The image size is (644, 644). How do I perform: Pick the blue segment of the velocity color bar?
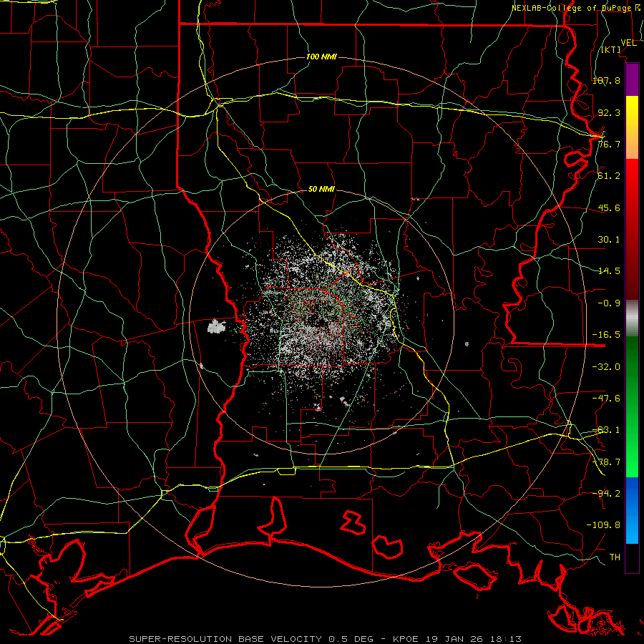(x=632, y=510)
